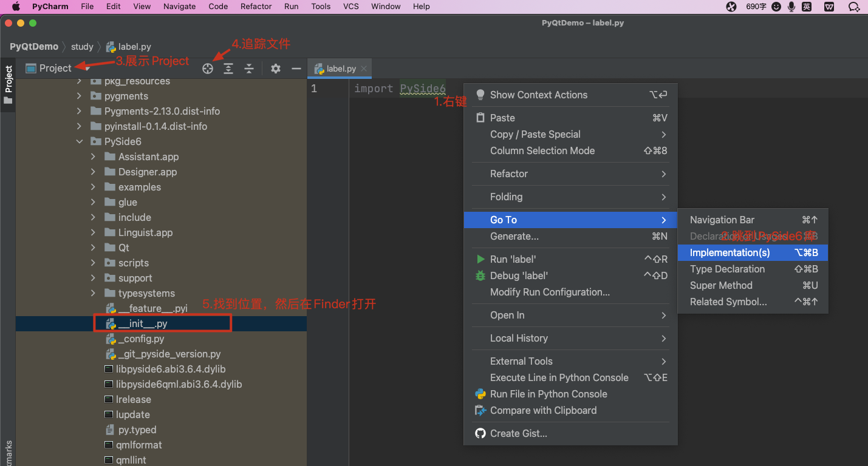
Task: Click study in the breadcrumb path
Action: tap(82, 47)
